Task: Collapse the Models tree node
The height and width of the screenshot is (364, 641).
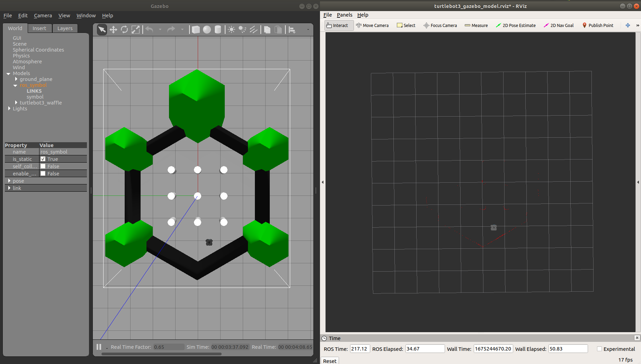Action: point(8,73)
